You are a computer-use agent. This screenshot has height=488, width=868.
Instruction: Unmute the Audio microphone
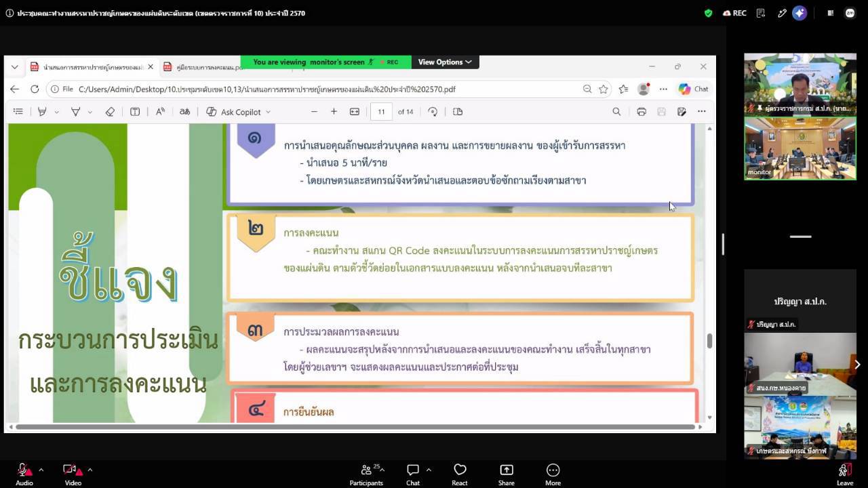(x=24, y=474)
